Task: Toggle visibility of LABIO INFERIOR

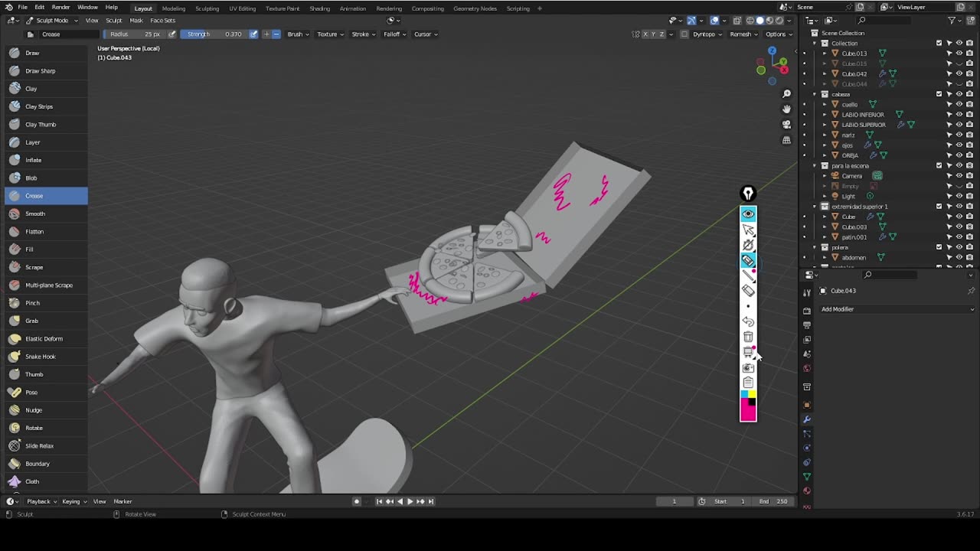Action: [959, 115]
